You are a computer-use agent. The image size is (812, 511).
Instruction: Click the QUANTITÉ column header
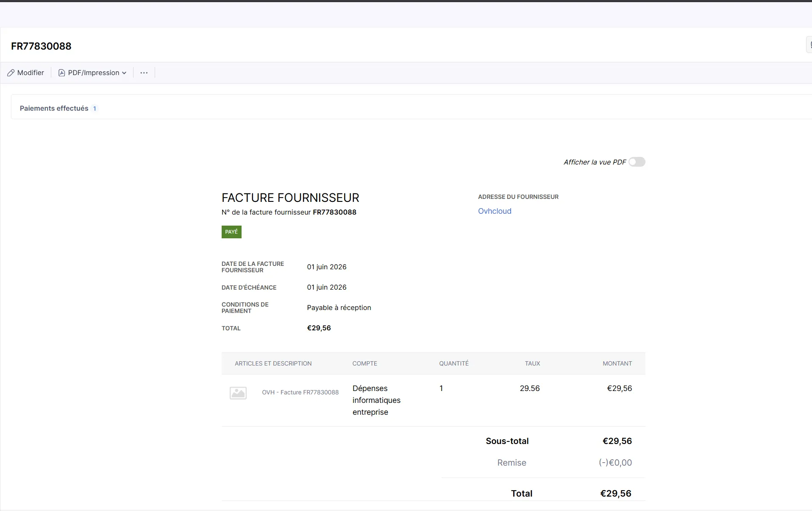[x=454, y=363]
